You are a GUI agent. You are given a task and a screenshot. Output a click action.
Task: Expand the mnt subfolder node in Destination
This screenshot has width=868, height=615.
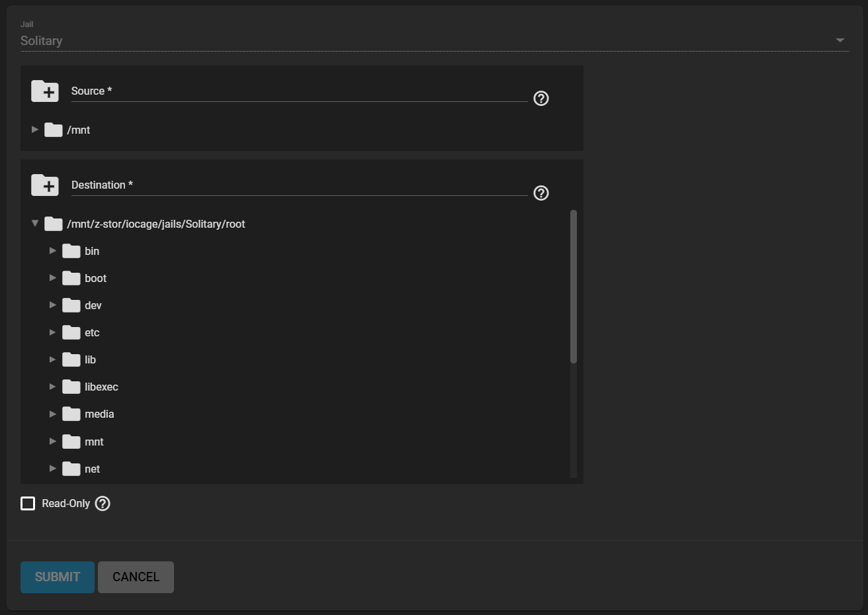pos(53,442)
